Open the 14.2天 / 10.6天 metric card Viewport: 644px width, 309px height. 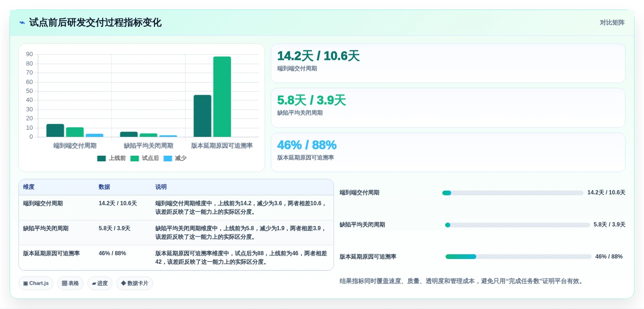[448, 63]
